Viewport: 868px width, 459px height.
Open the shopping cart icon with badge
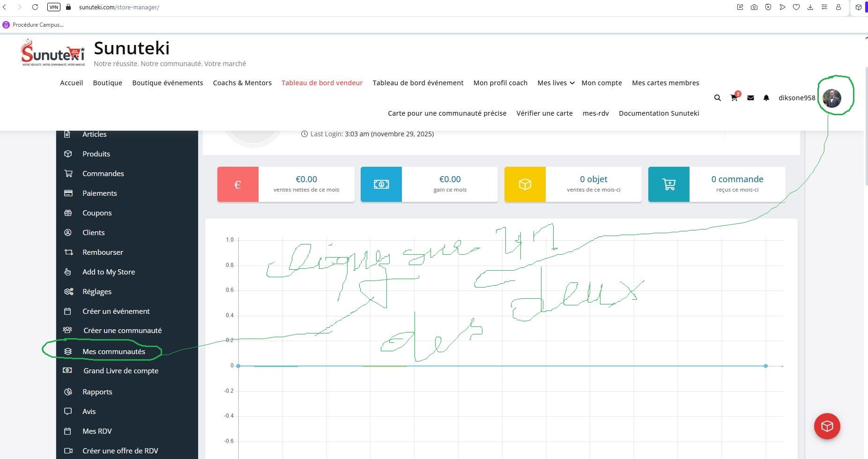coord(734,98)
